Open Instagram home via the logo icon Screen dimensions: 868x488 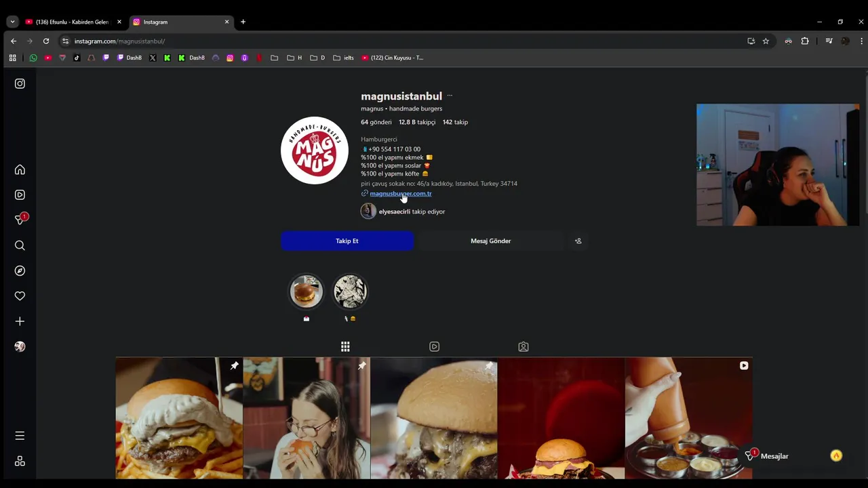20,83
